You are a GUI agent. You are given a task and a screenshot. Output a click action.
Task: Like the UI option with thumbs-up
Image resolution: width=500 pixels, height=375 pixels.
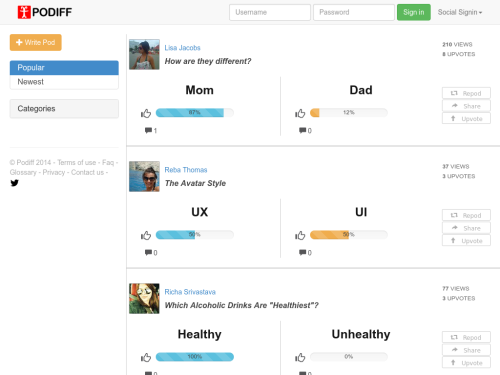pos(300,235)
